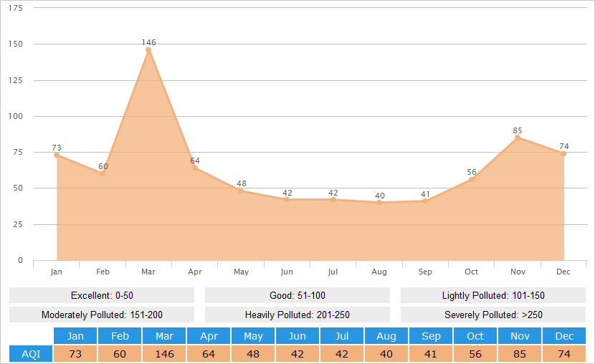Click 'Aug' on the chart x-axis

[379, 272]
